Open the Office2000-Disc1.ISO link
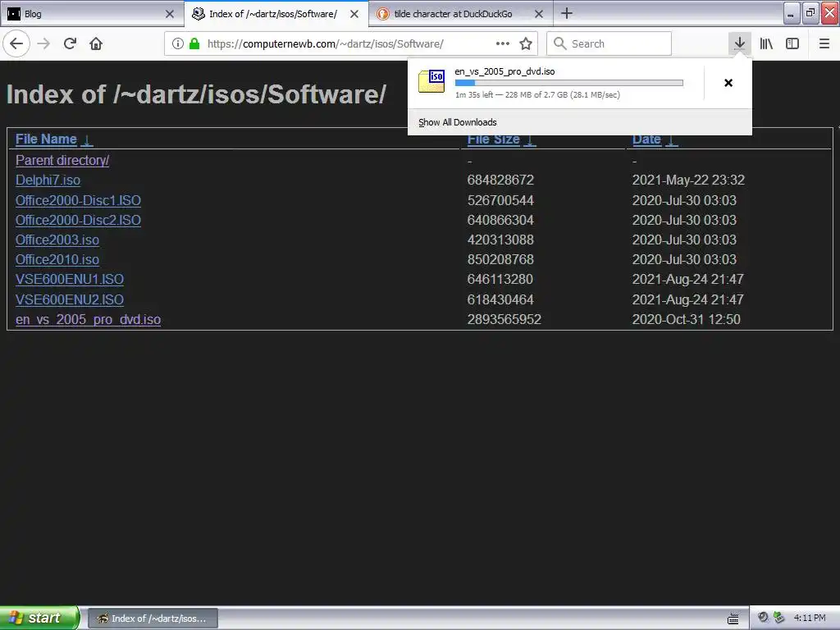This screenshot has height=630, width=840. 78,200
